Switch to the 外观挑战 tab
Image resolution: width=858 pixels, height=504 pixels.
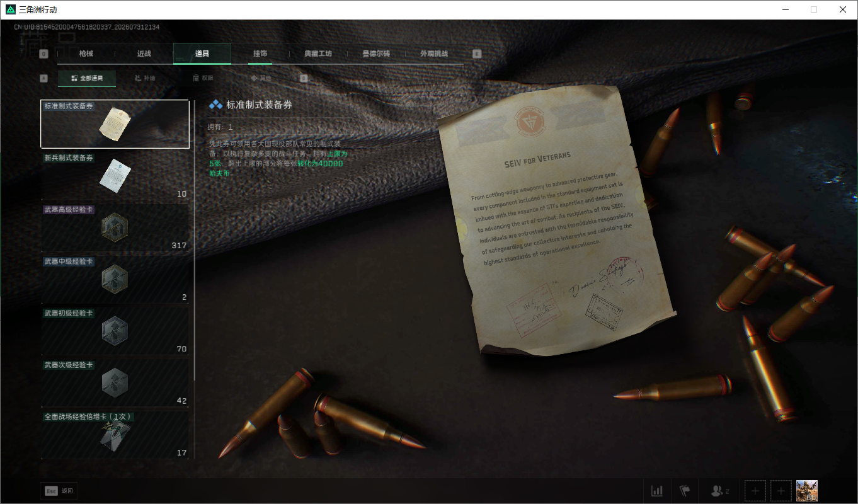(434, 54)
